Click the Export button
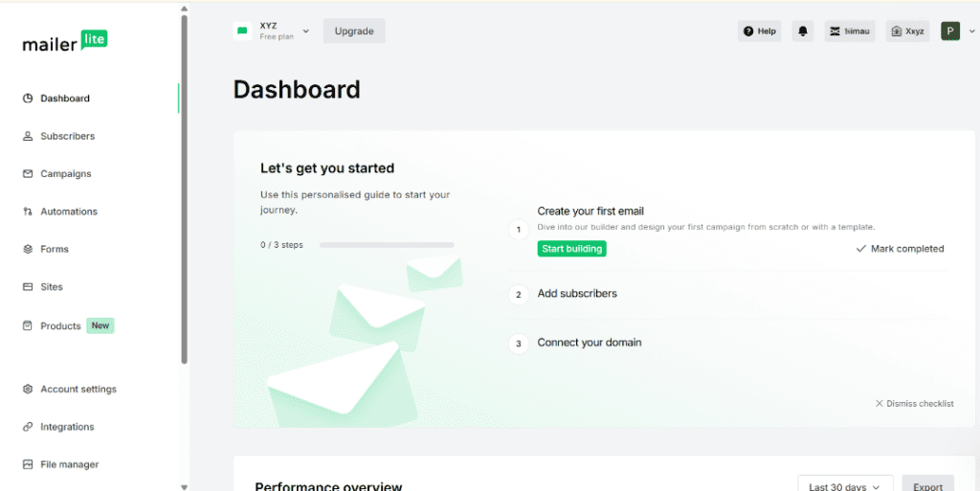Viewport: 980px width, 491px height. 927,486
